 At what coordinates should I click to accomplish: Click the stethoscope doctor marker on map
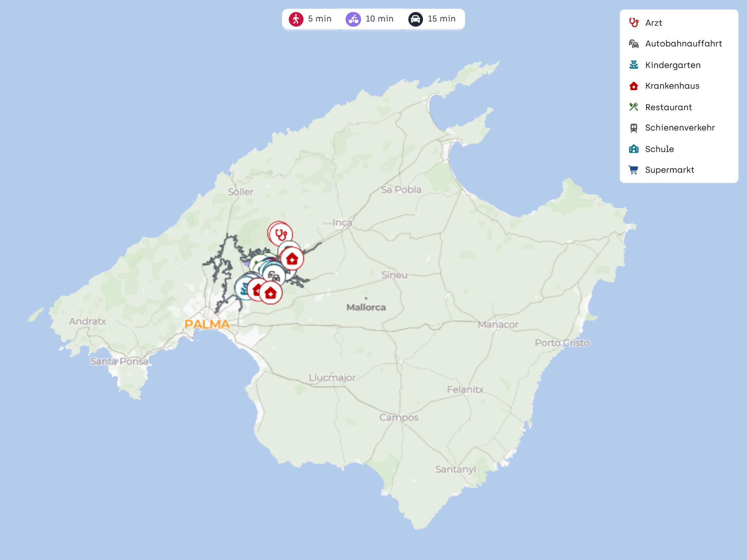pyautogui.click(x=281, y=234)
